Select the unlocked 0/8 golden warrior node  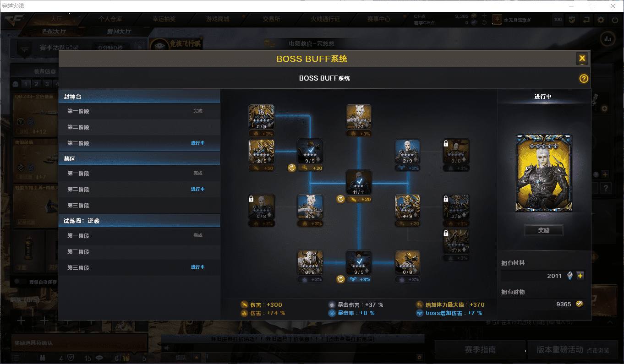coord(408,263)
